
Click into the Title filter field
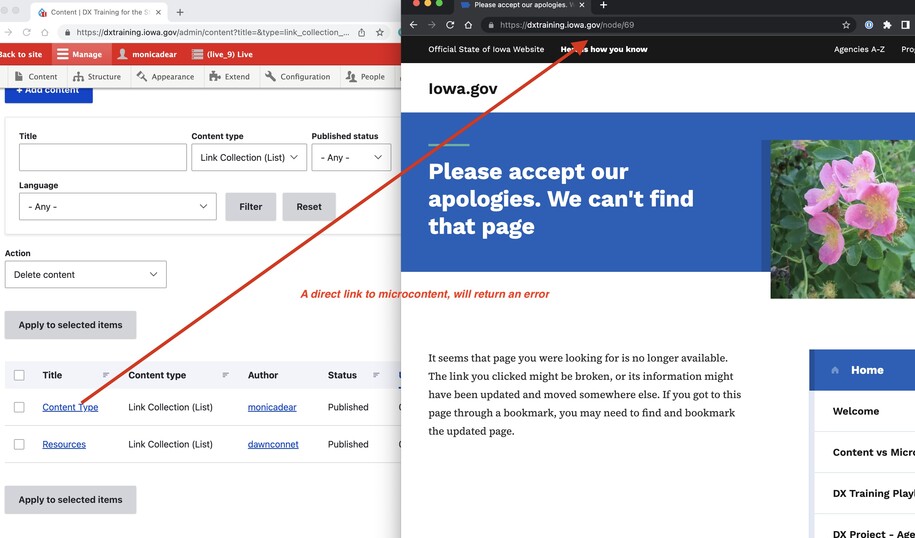102,157
